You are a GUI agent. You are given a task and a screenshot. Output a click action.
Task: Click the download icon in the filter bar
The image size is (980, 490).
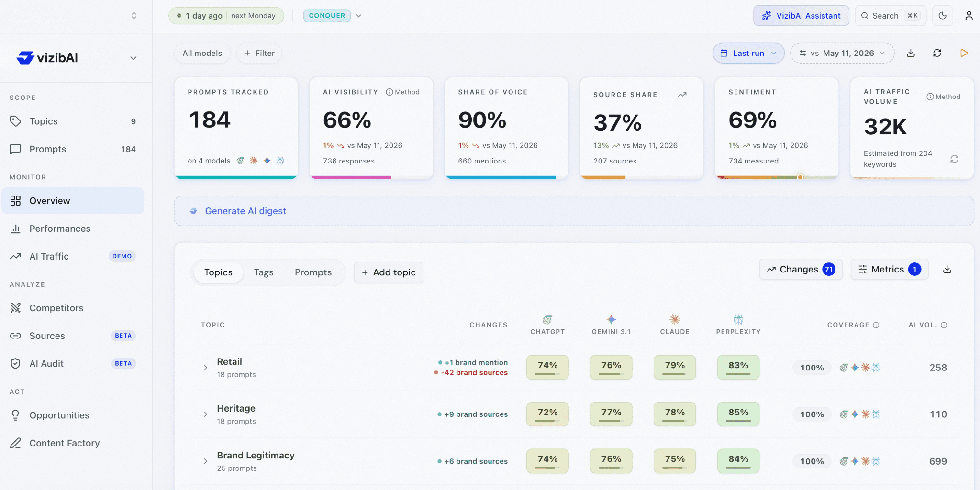pos(911,53)
